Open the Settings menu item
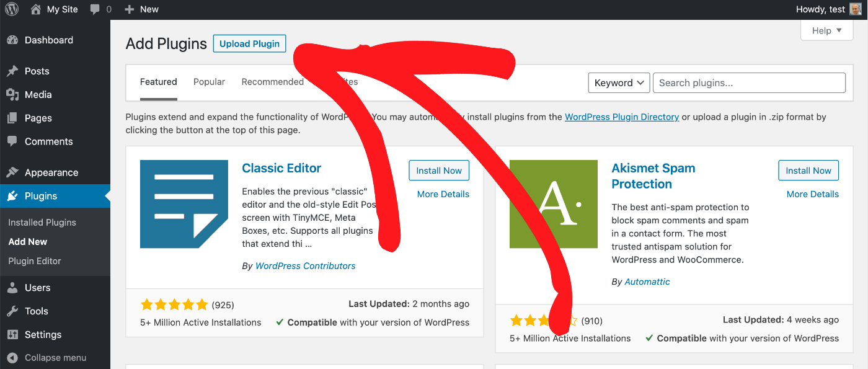 pos(55,336)
